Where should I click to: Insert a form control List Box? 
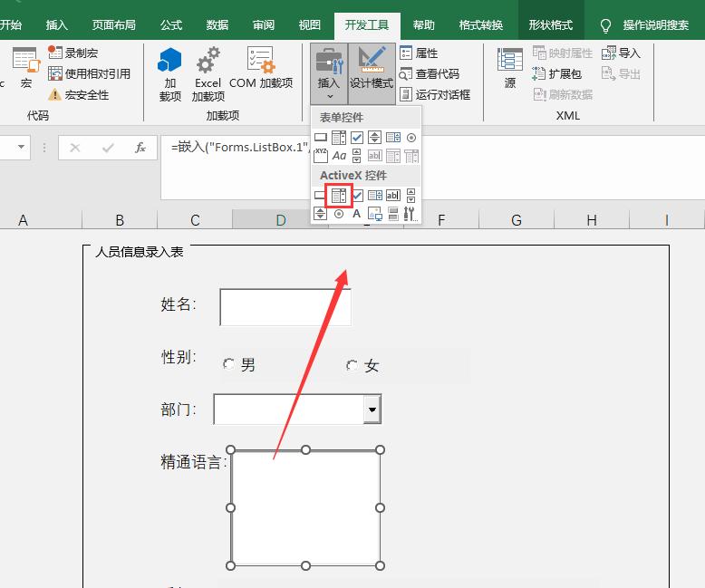click(x=393, y=138)
